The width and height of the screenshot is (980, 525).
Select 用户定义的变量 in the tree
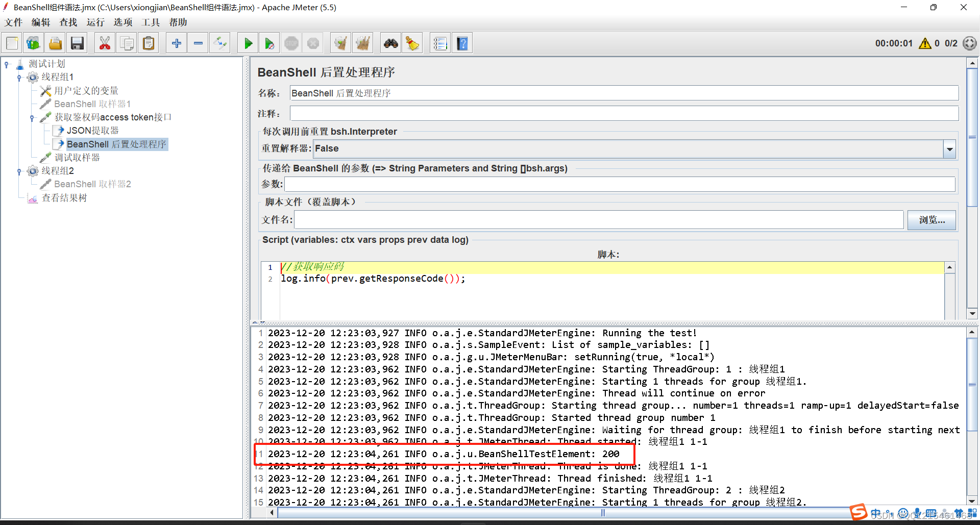pos(86,91)
